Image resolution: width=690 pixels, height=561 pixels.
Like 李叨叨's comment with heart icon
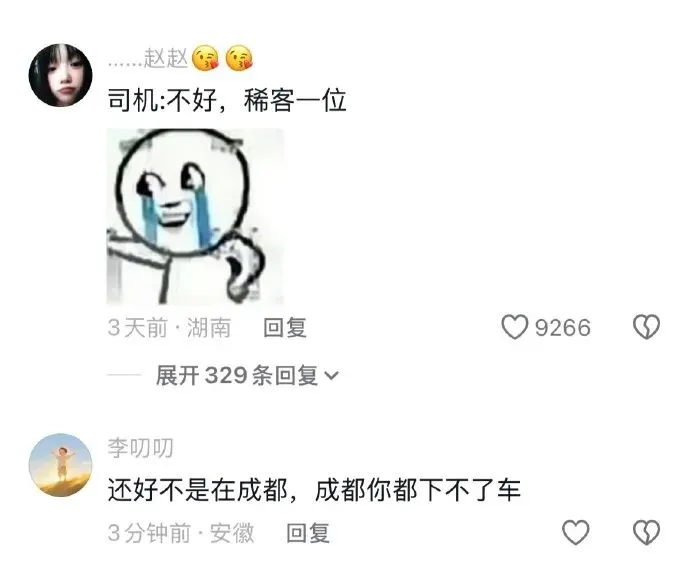coord(576,532)
